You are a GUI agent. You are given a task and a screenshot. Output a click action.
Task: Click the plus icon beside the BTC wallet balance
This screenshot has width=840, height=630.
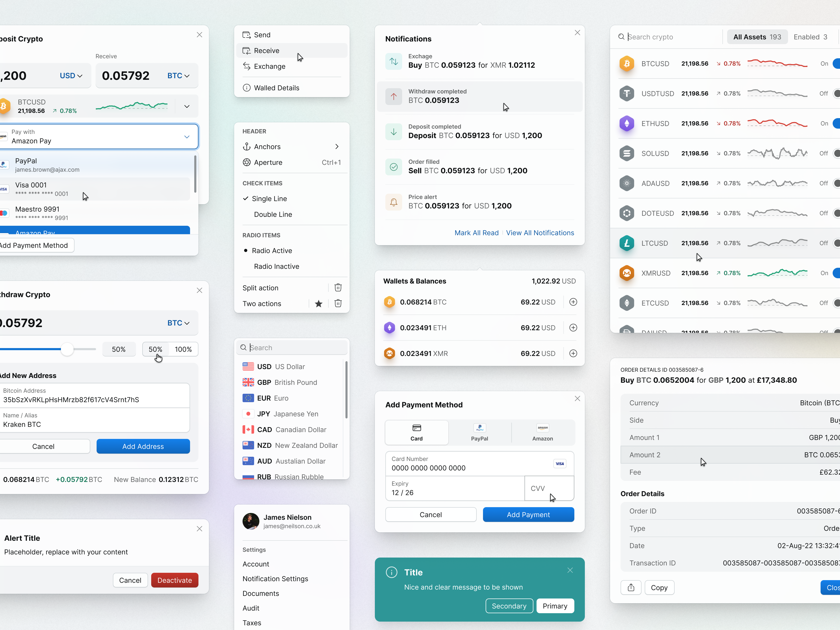573,302
